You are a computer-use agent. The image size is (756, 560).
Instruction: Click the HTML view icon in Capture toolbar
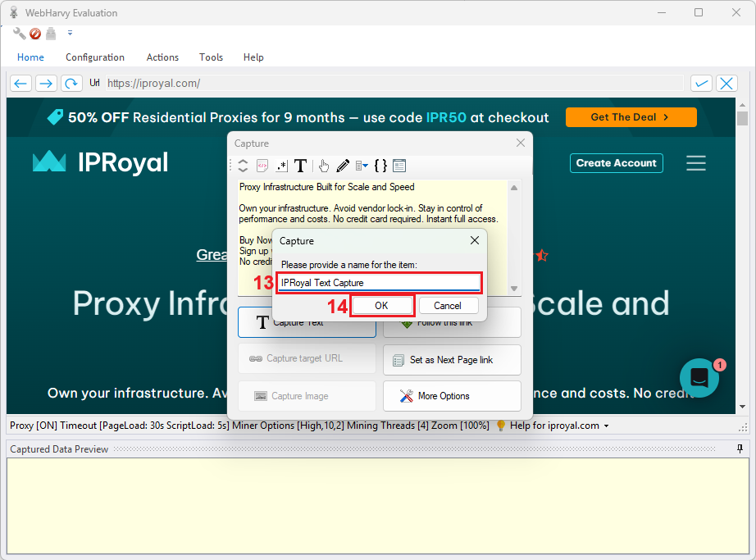pyautogui.click(x=262, y=166)
